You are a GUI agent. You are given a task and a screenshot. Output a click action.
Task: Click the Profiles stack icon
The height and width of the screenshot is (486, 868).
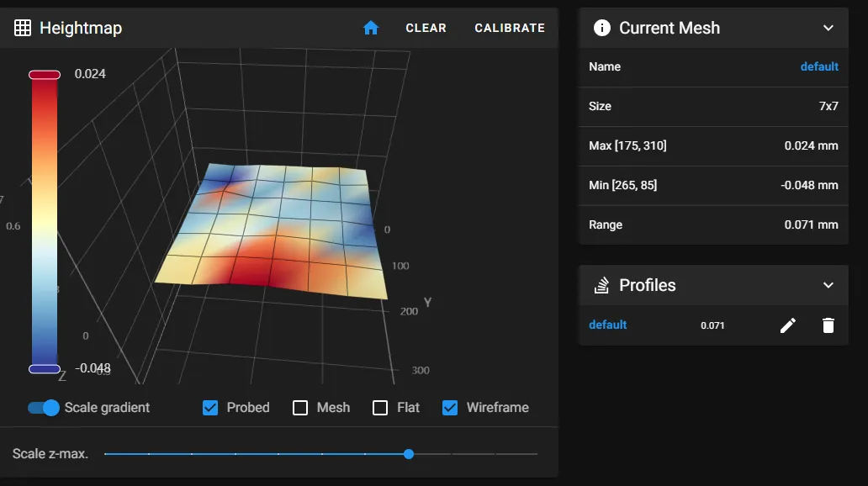(x=601, y=285)
